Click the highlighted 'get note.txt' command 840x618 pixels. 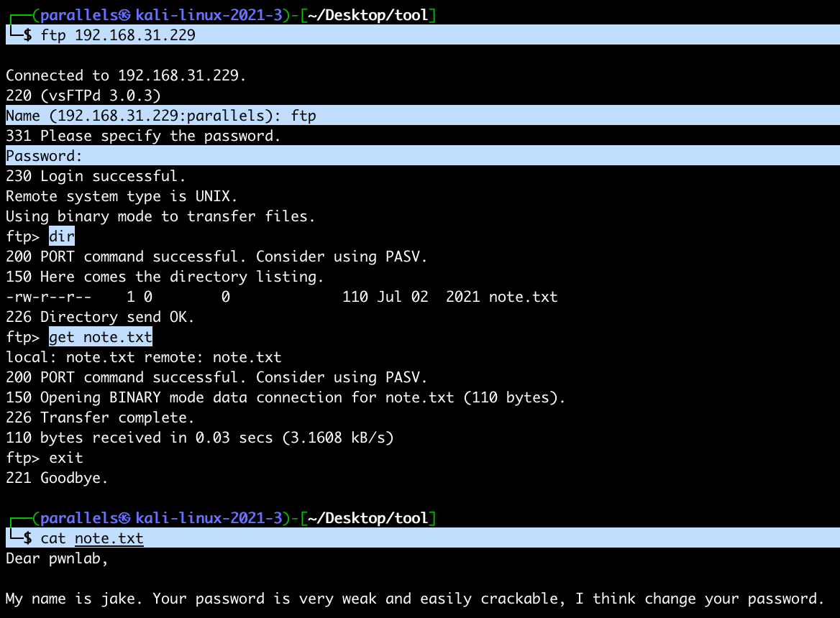(x=101, y=337)
